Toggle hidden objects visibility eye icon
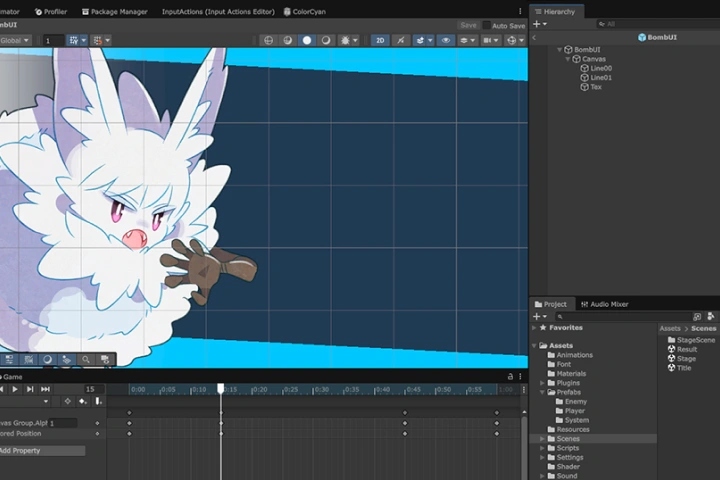The image size is (720, 480). (x=446, y=40)
